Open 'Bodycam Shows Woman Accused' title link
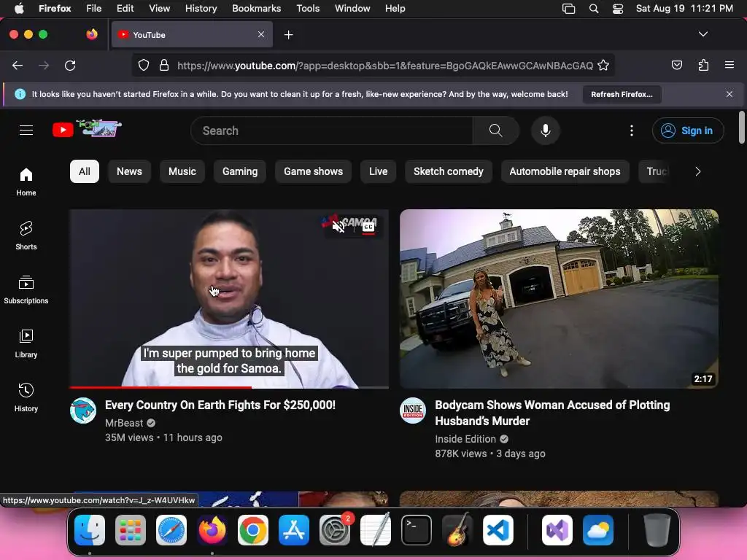This screenshot has height=560, width=747. click(552, 413)
